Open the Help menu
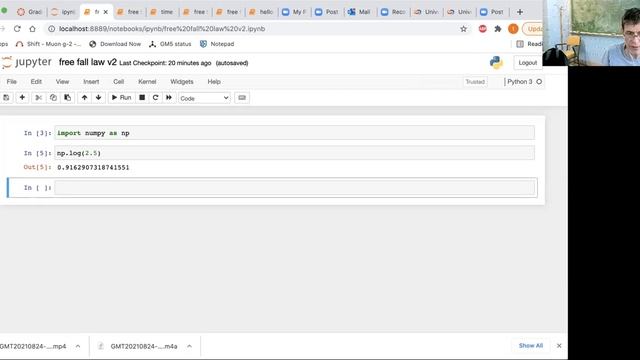Viewport: 640px width, 360px height. [214, 82]
